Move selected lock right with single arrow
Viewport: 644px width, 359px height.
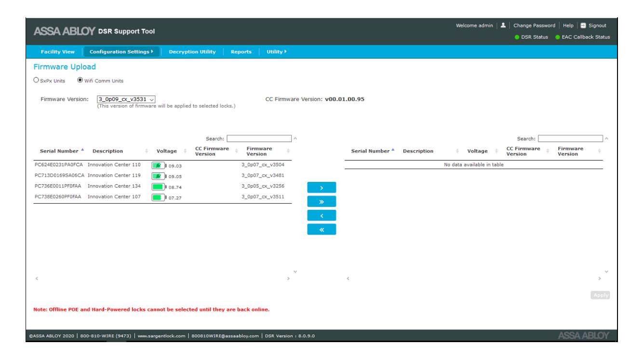[322, 187]
